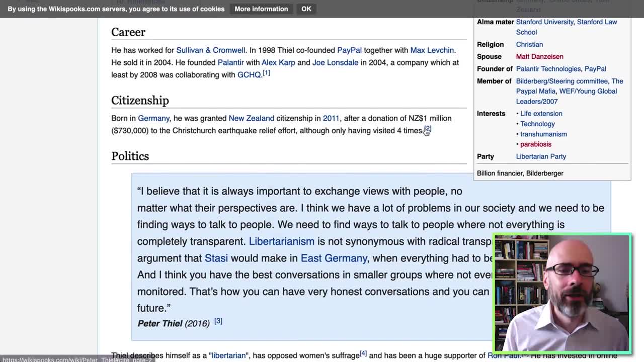Click 'Billion financier, Bilderberger' infobox description
Image resolution: width=644 pixels, height=362 pixels.
coord(520,173)
